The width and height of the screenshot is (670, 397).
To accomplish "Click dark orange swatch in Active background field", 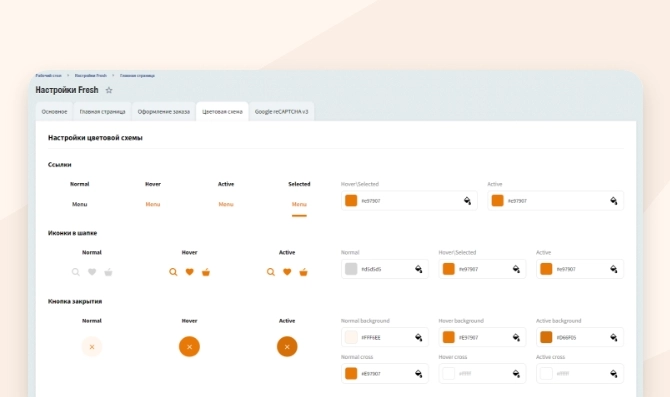I will click(546, 337).
